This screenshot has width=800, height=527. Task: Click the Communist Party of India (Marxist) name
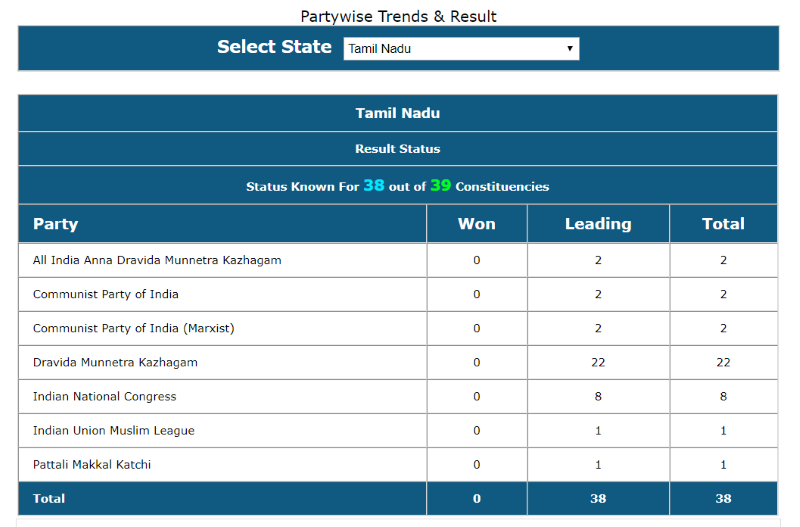(134, 328)
